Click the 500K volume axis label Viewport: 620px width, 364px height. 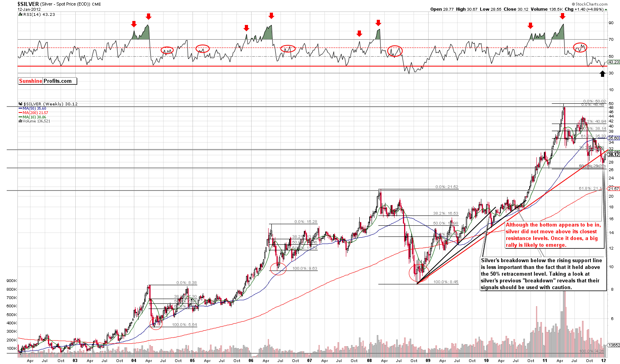pos(11,315)
